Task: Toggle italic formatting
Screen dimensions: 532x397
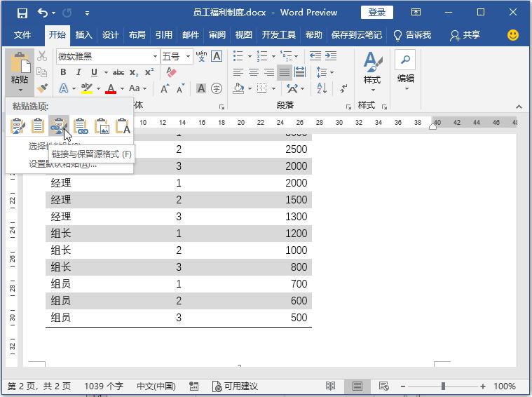Action: click(x=79, y=72)
